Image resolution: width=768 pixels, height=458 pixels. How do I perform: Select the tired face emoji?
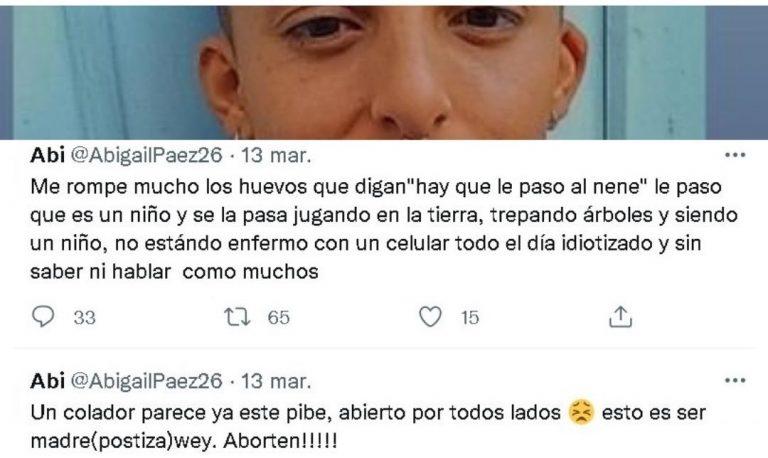581,412
